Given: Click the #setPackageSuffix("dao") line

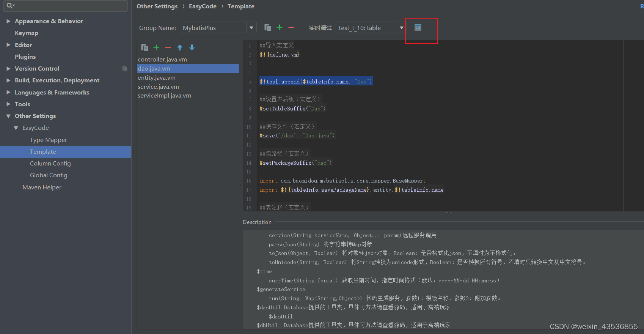Looking at the screenshot, I should tap(295, 163).
